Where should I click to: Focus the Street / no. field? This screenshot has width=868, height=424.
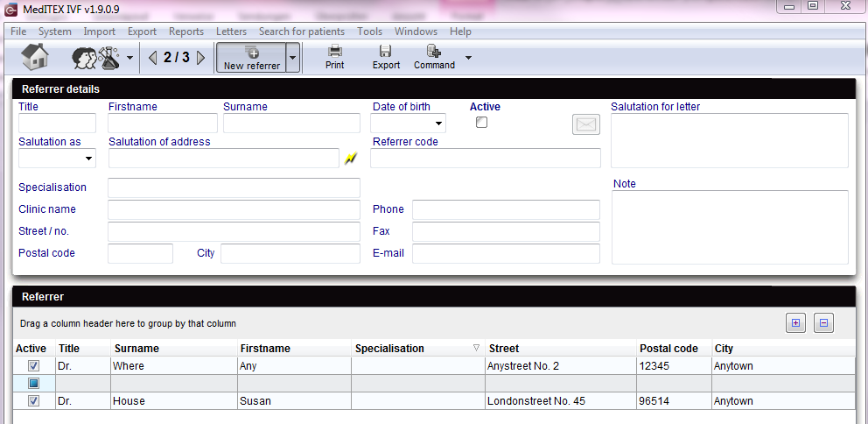point(234,231)
